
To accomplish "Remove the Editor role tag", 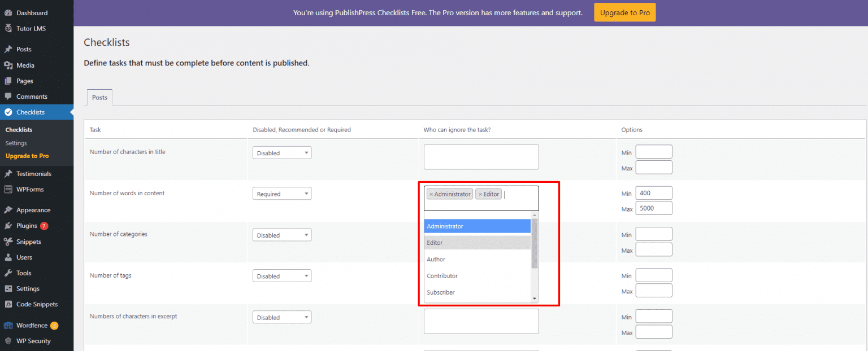I will pos(480,194).
